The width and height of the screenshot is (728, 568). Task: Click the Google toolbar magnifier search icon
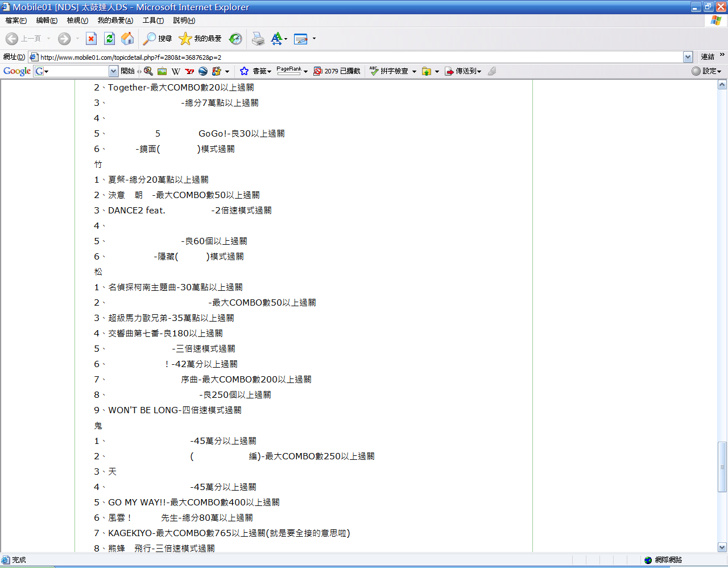click(x=148, y=71)
